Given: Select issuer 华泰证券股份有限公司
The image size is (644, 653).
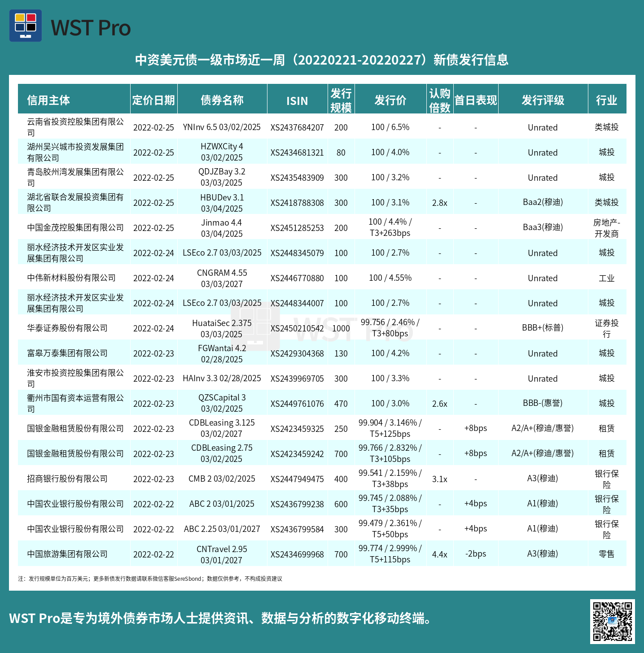Looking at the screenshot, I should point(67,328).
